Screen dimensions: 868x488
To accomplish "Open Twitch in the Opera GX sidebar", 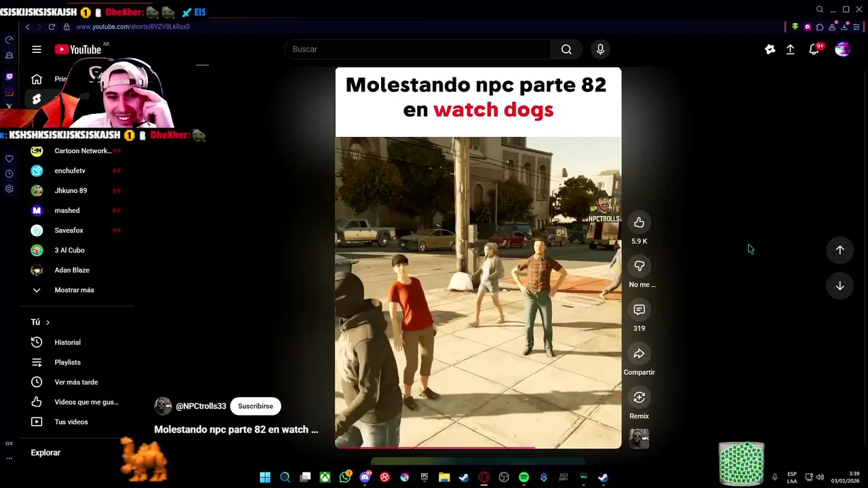I will (9, 77).
